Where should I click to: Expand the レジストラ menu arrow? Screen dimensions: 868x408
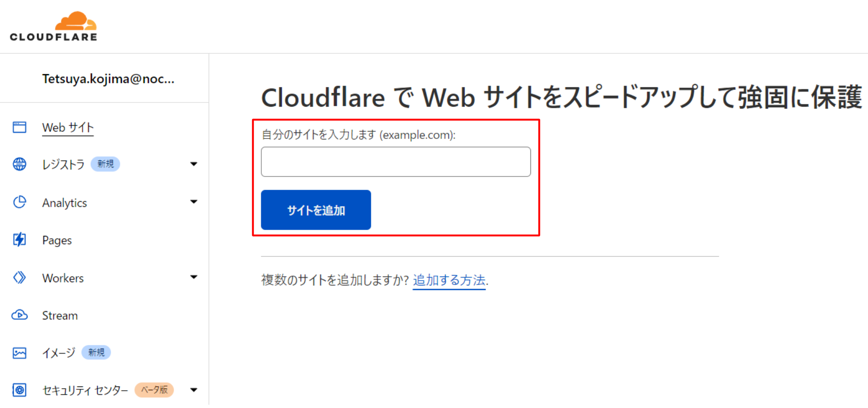coord(194,164)
